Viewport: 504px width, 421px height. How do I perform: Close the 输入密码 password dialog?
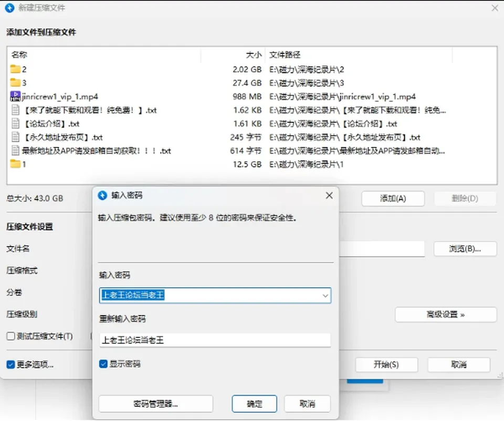tap(329, 195)
